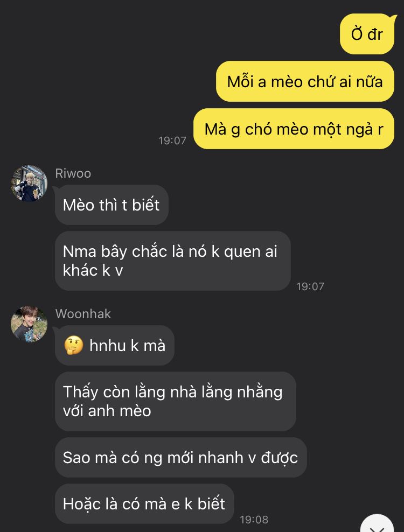Image resolution: width=404 pixels, height=532 pixels.
Task: Open Woonhak's profile picture
Action: click(29, 324)
